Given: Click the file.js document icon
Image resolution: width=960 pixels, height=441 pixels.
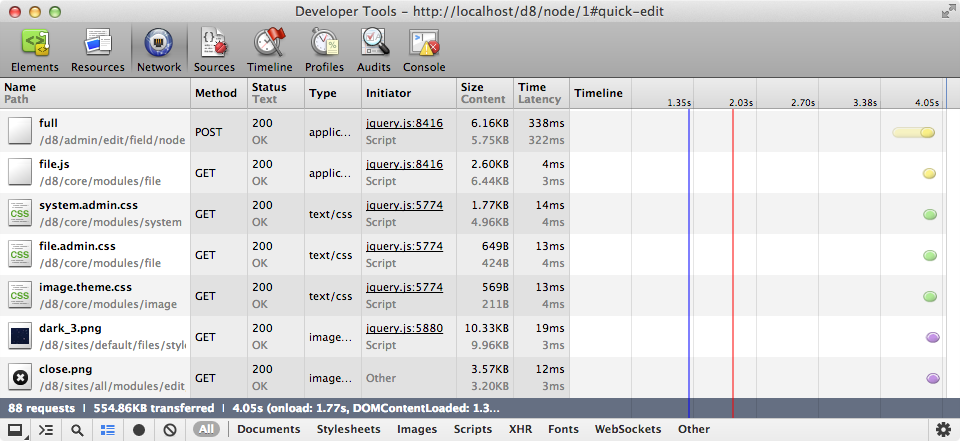Looking at the screenshot, I should [x=20, y=173].
